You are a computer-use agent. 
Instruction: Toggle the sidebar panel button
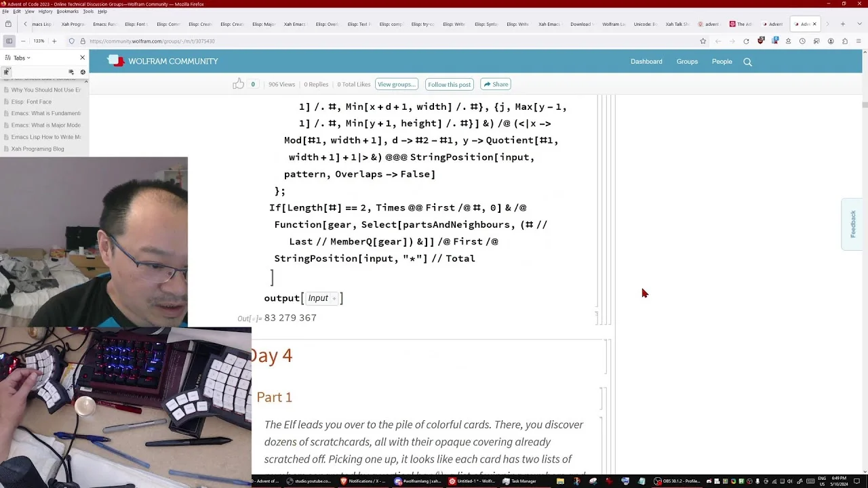point(9,41)
